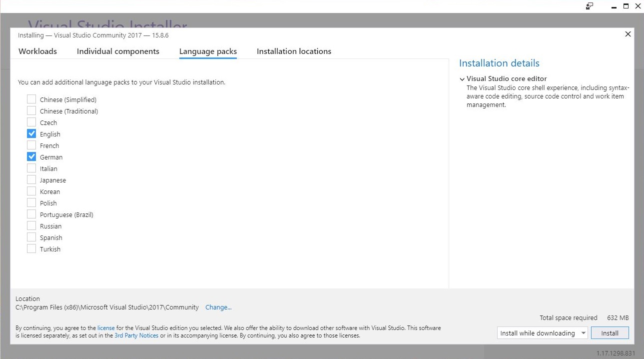Open the license link
The image size is (644, 359).
pos(106,328)
